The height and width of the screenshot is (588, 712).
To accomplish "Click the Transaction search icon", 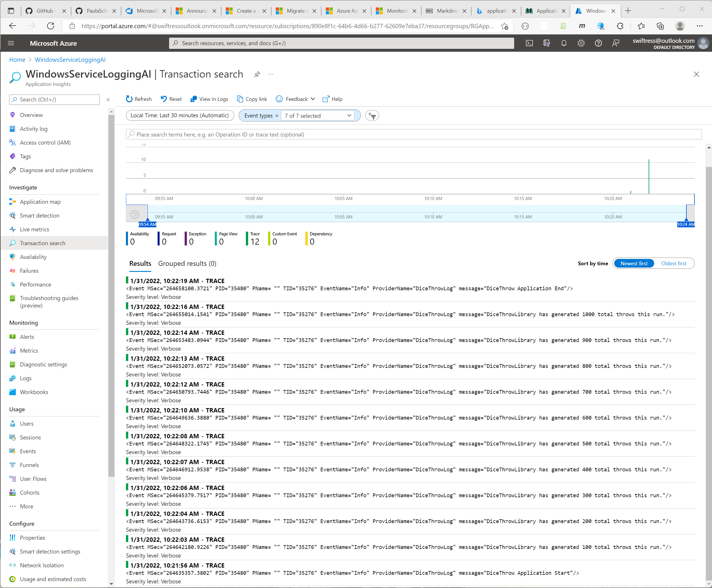I will (x=13, y=242).
